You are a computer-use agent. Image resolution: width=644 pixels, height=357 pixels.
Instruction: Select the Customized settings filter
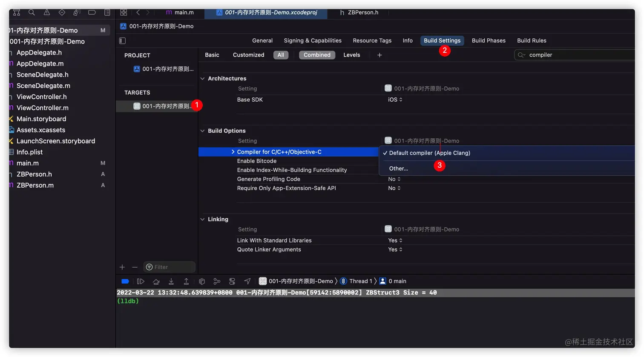(249, 55)
